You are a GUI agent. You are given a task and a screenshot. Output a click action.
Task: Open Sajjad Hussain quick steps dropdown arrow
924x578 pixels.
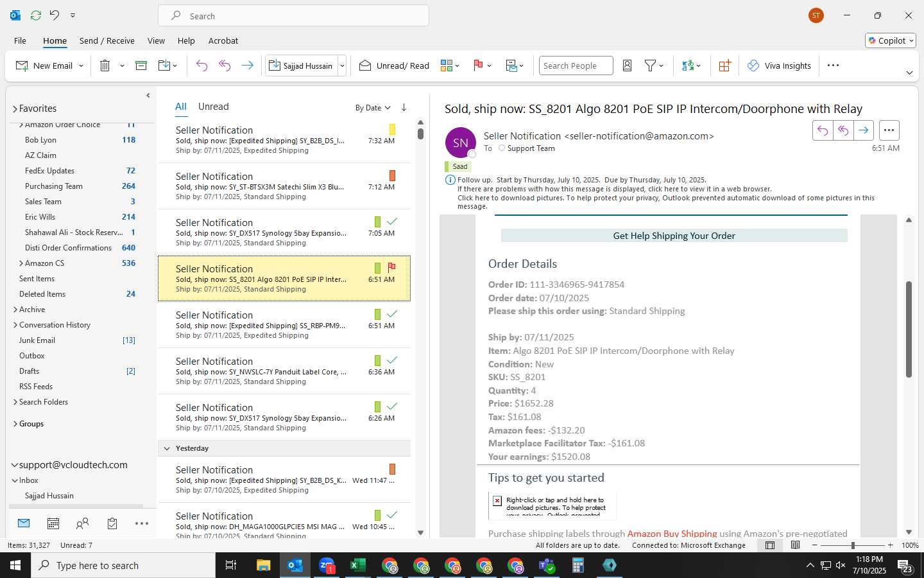point(342,66)
